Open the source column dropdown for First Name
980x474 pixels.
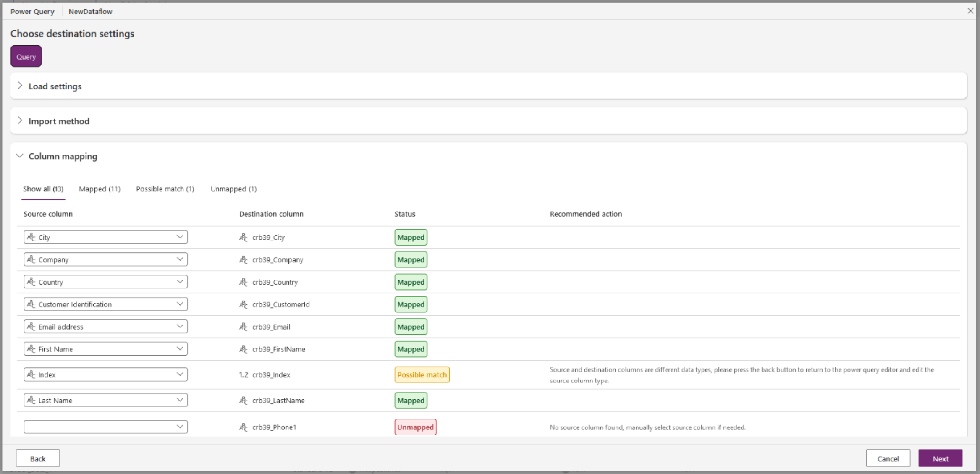[181, 348]
